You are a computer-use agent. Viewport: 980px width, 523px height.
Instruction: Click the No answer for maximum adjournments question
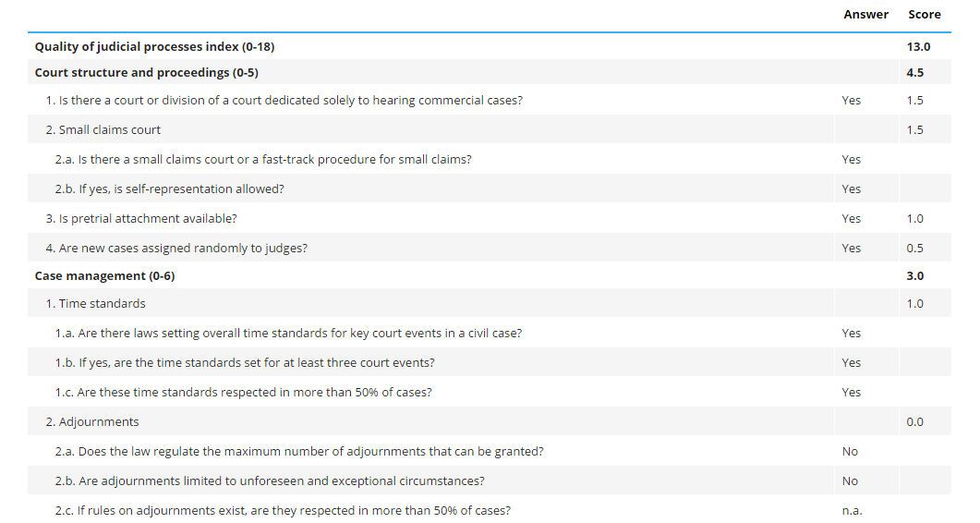tap(850, 451)
